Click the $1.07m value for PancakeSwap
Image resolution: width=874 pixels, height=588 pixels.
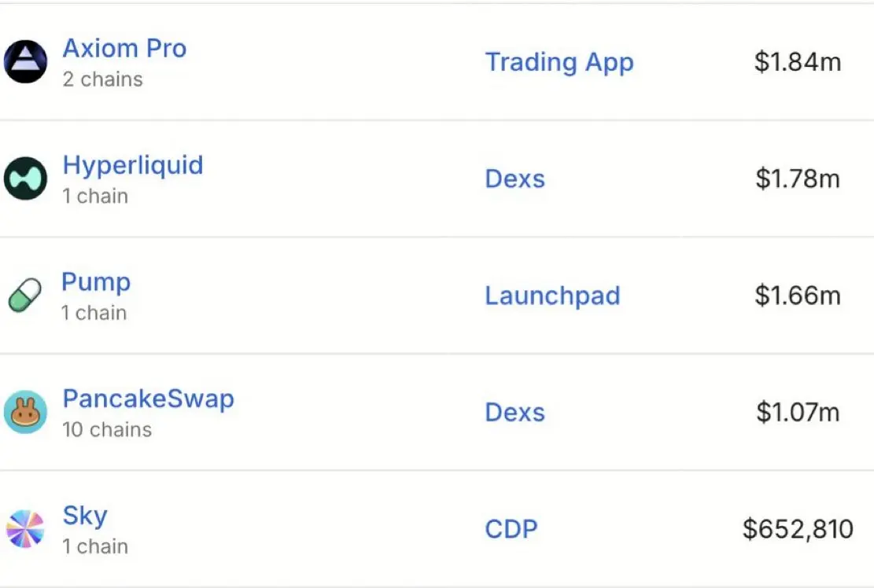click(798, 413)
